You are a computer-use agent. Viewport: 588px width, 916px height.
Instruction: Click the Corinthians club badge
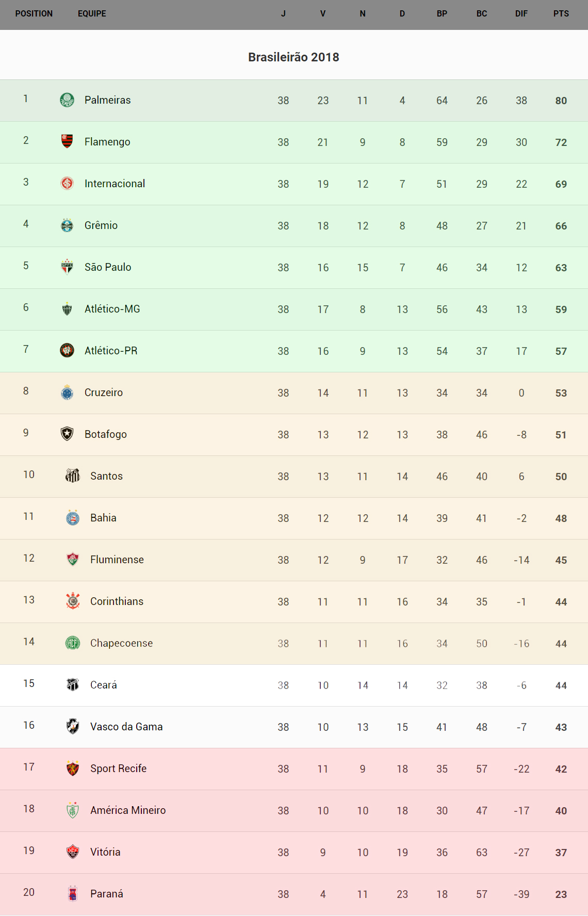click(x=73, y=601)
